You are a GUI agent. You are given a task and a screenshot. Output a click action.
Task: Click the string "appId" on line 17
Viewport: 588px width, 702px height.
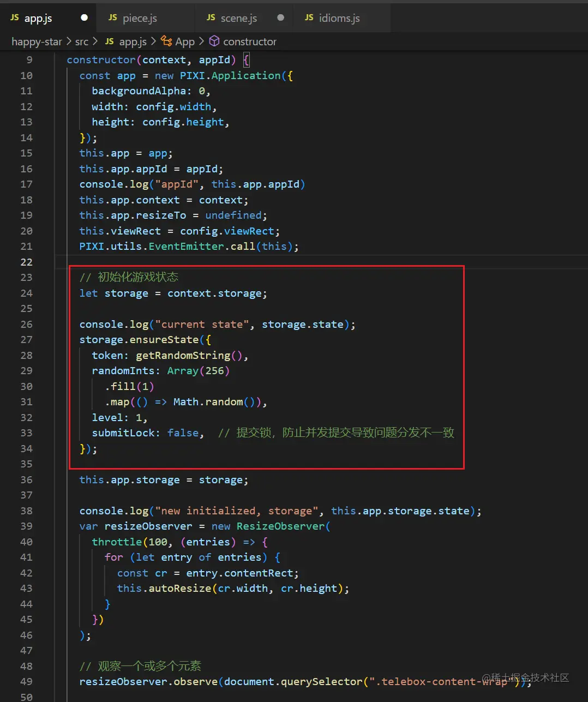[177, 184]
